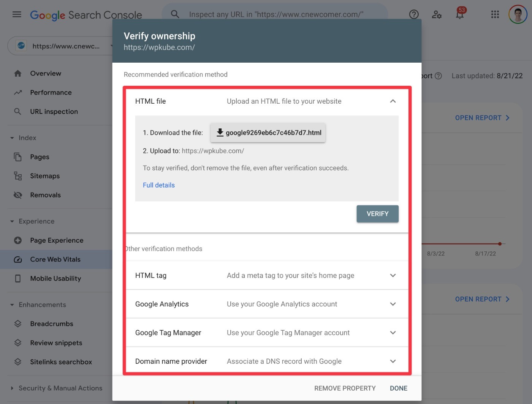
Task: Click the Overview home icon
Action: point(18,73)
